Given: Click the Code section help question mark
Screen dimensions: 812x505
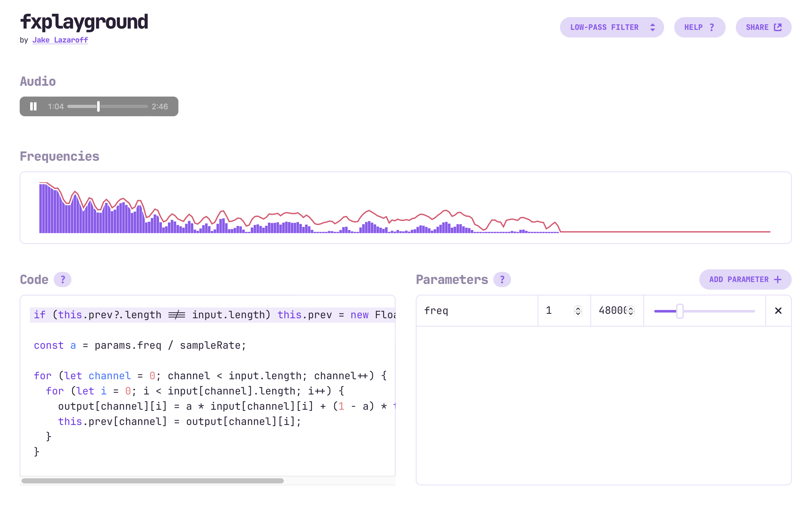Looking at the screenshot, I should (x=63, y=279).
